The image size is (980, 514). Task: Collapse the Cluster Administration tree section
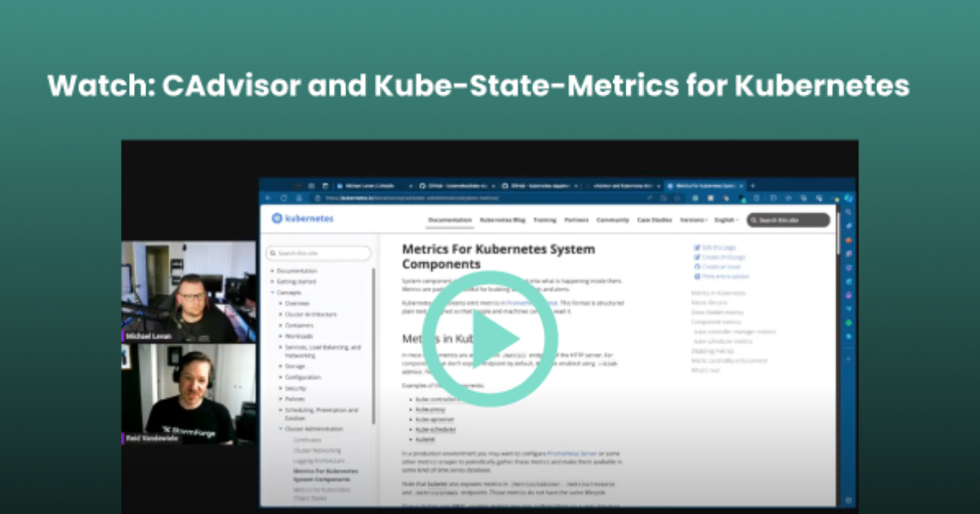pos(280,428)
